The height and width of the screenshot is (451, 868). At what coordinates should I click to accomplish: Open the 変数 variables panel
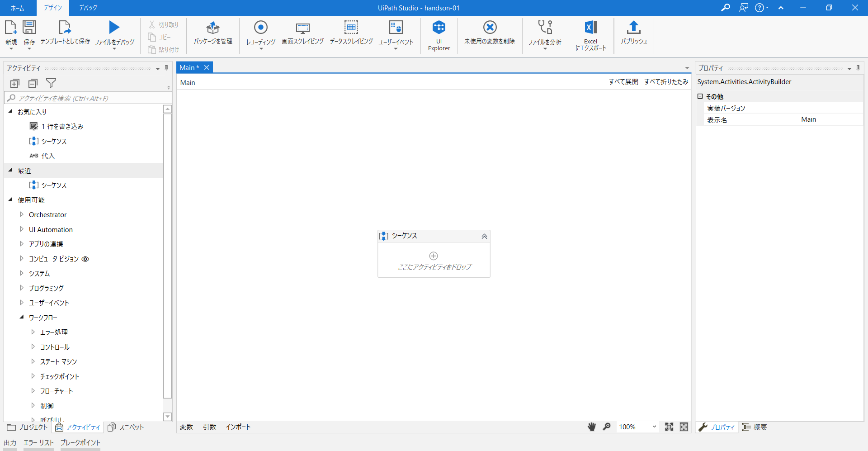(x=187, y=427)
